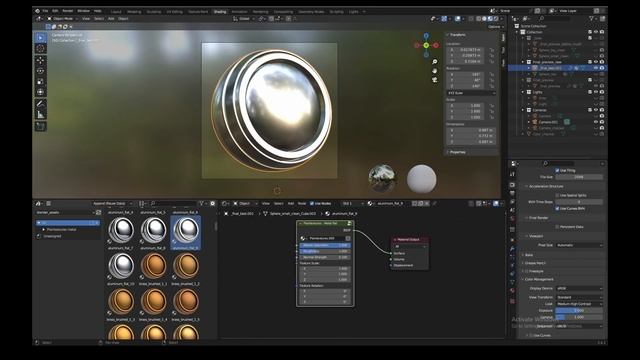Open Global transform orientation dropdown
This screenshot has width=640, height=360.
244,18
